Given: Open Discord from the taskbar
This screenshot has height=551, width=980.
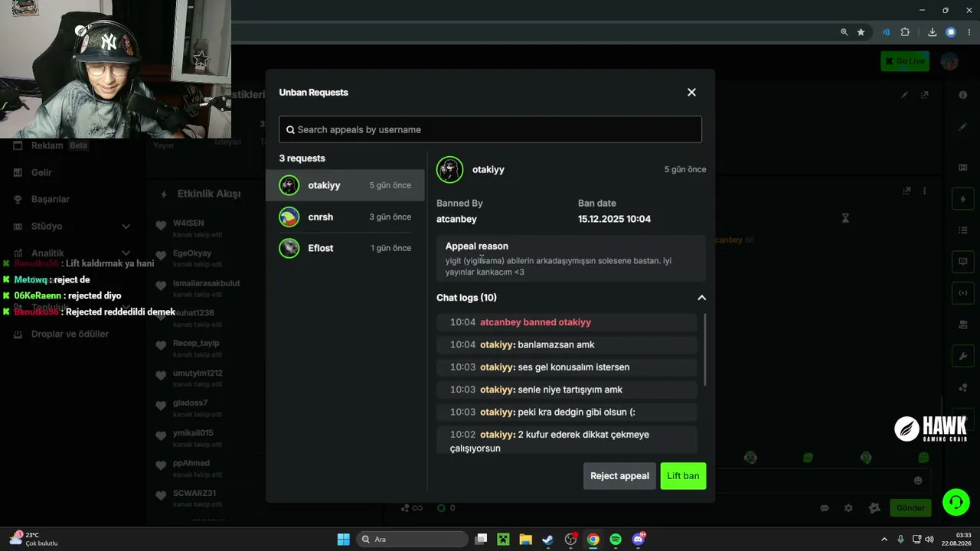Looking at the screenshot, I should pyautogui.click(x=639, y=540).
